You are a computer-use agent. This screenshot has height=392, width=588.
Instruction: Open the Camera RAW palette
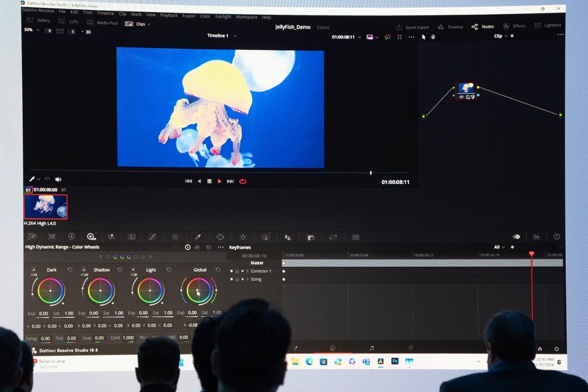click(x=32, y=237)
